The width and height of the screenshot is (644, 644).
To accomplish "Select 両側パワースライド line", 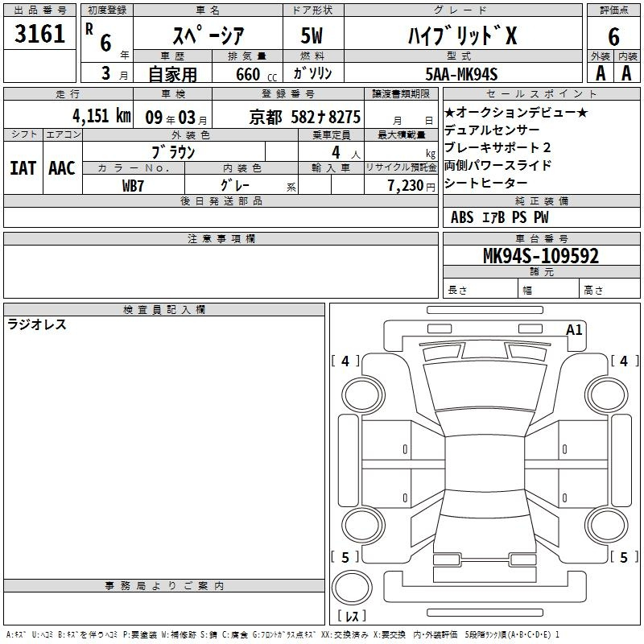I will click(497, 166).
